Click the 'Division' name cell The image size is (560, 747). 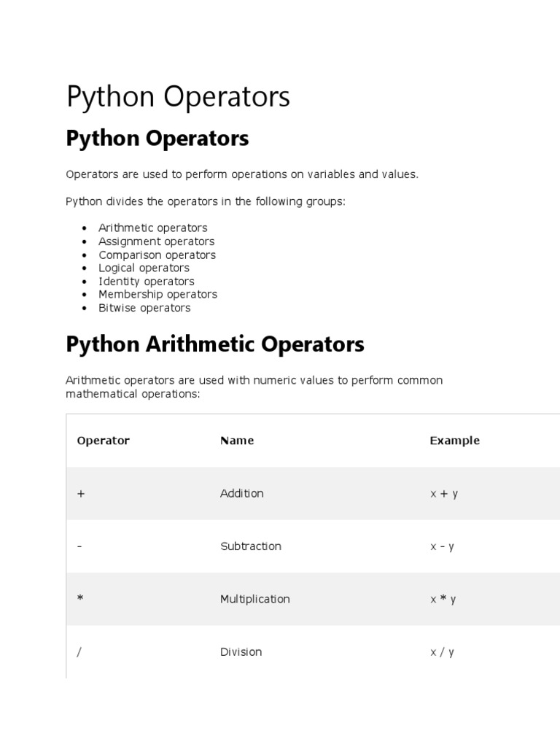[241, 652]
